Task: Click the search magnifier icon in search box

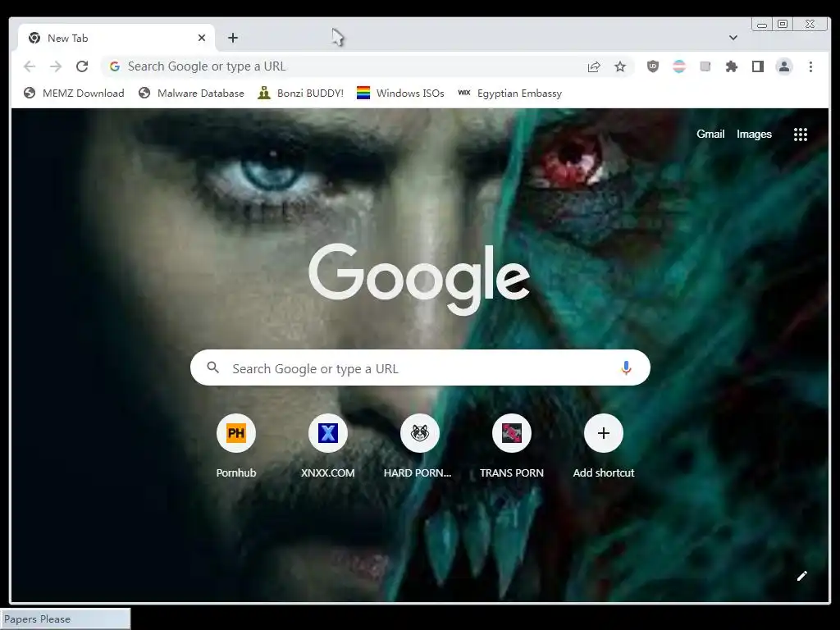Action: tap(212, 367)
